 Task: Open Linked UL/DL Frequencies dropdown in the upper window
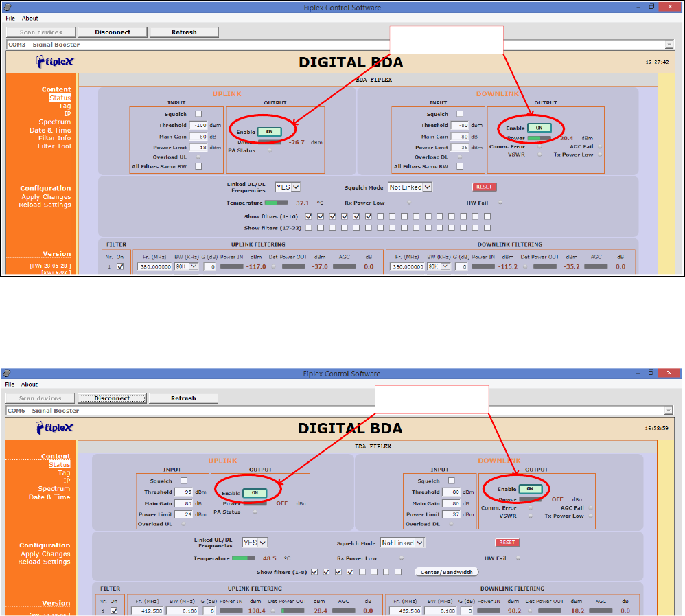pyautogui.click(x=288, y=187)
